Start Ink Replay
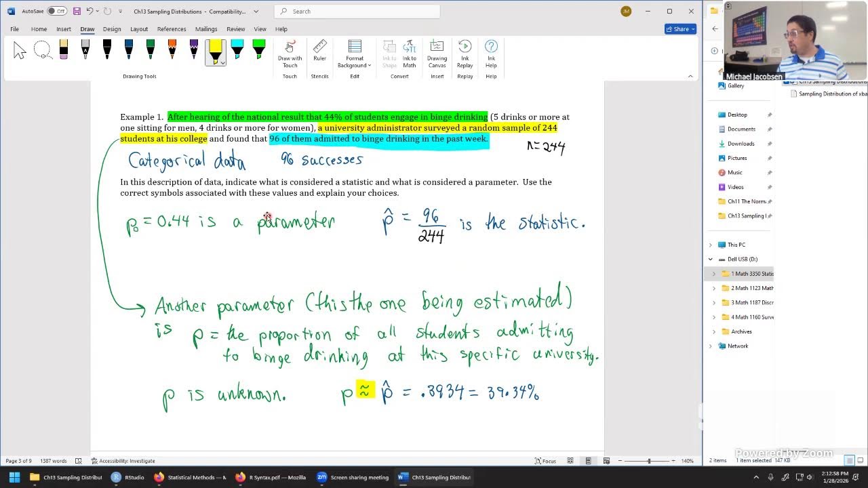This screenshot has height=488, width=868. click(465, 54)
